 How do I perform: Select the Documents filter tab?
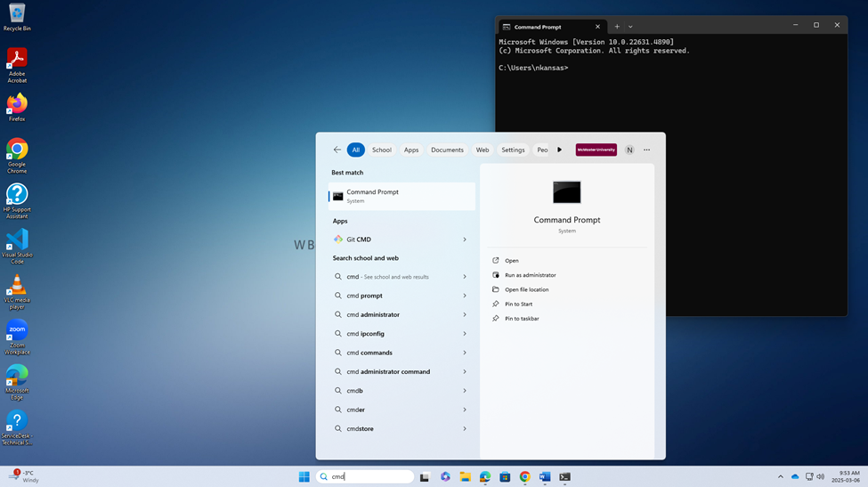click(x=447, y=150)
